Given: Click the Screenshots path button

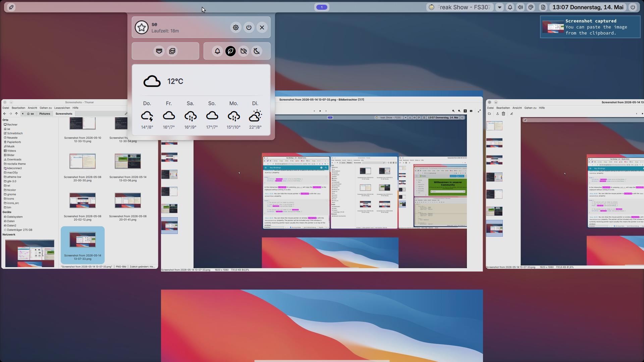Looking at the screenshot, I should pyautogui.click(x=64, y=114).
